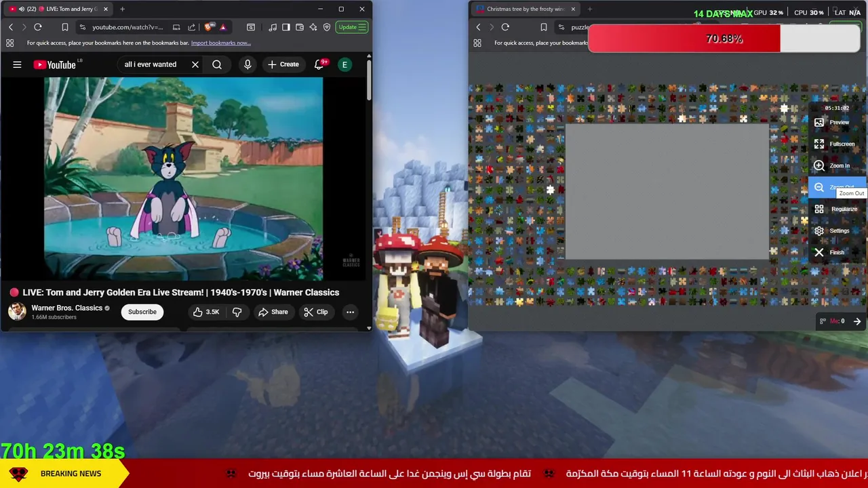
Task: Open the Brave Rewards triangle icon
Action: (223, 27)
